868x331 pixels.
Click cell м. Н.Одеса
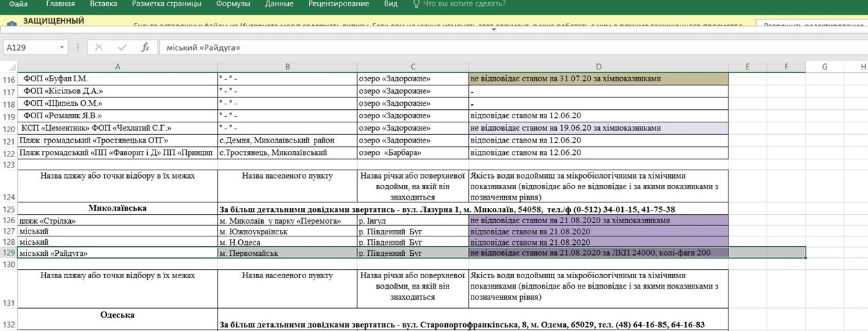tap(287, 241)
